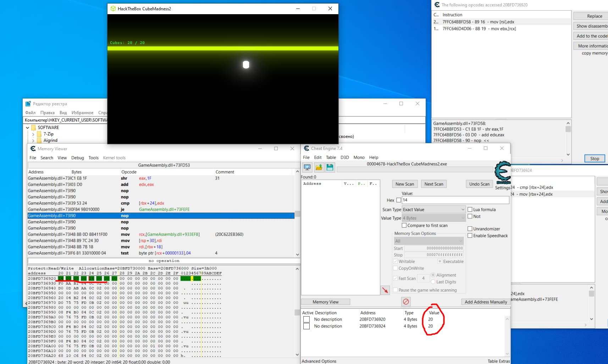Click the Next Scan button
Viewport: 608px width, 364px height.
click(433, 184)
